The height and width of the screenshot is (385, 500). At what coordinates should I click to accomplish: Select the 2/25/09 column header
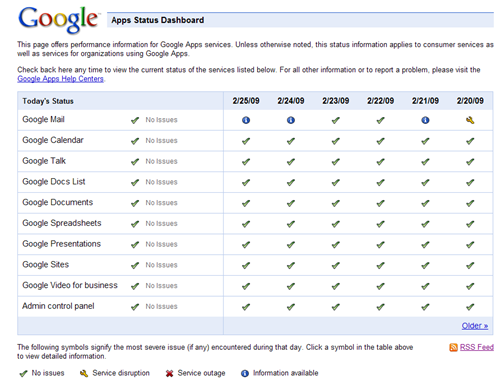click(246, 101)
